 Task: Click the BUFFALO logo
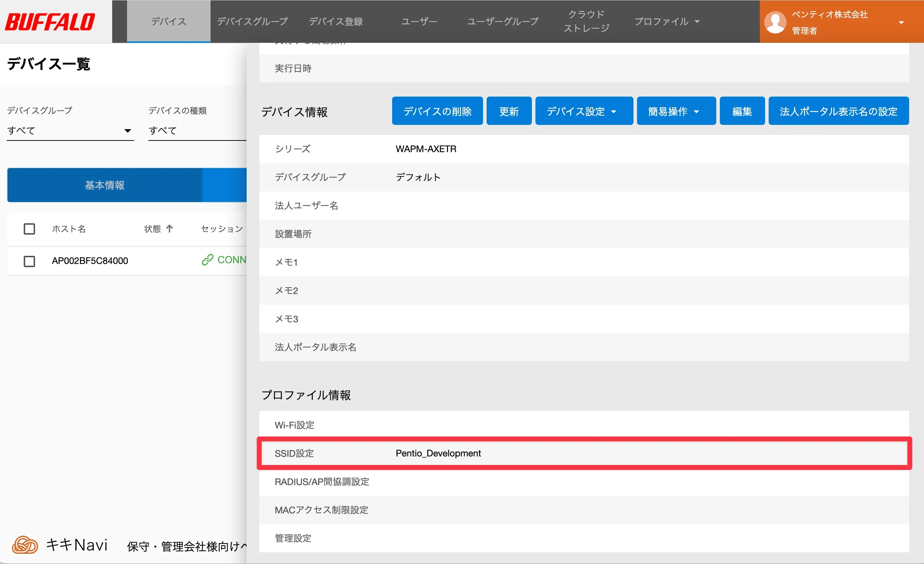50,21
